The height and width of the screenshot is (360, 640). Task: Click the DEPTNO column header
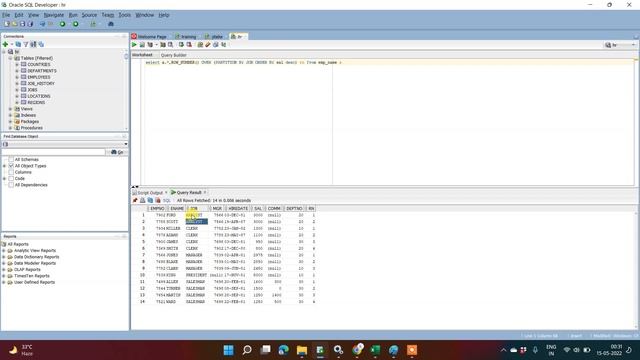point(294,209)
